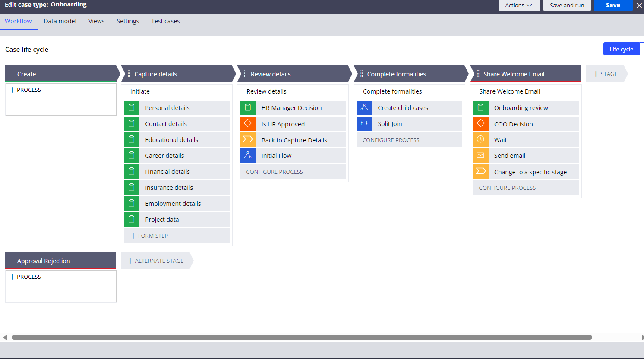
Task: Click Configure Process under Complete formalities
Action: [391, 140]
